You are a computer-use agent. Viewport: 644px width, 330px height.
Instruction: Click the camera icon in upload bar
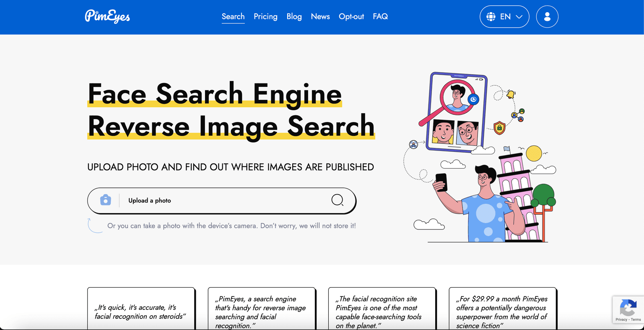coord(106,200)
